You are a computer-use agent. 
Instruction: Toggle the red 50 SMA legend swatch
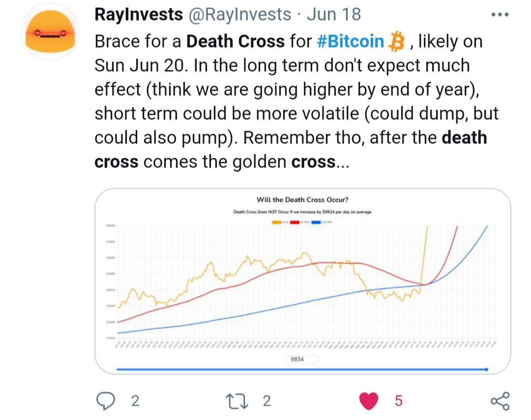[x=295, y=223]
